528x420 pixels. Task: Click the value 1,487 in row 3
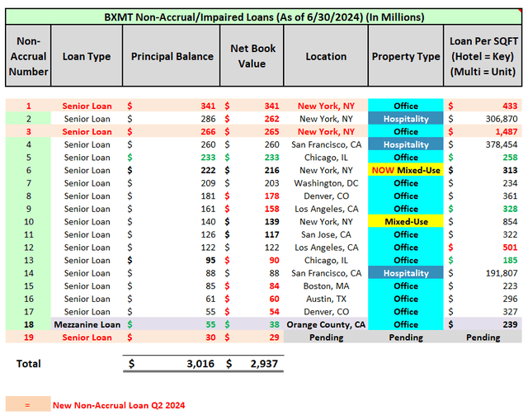point(506,132)
